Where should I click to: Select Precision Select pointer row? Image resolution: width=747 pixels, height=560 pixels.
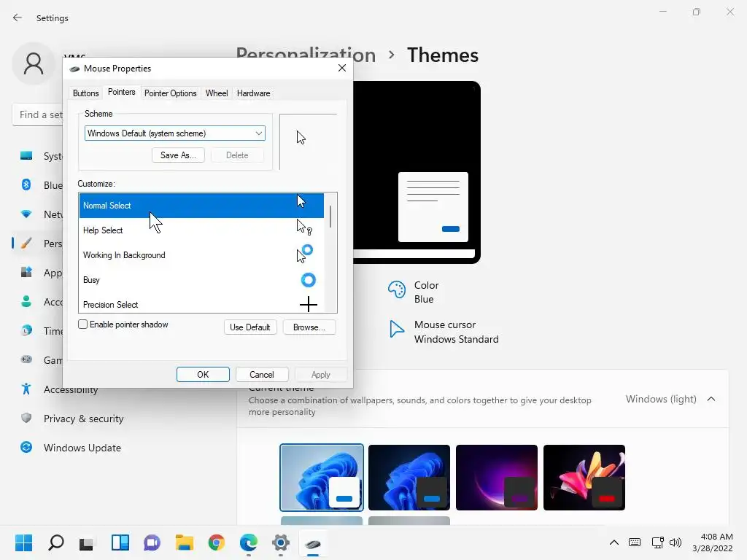click(x=201, y=304)
